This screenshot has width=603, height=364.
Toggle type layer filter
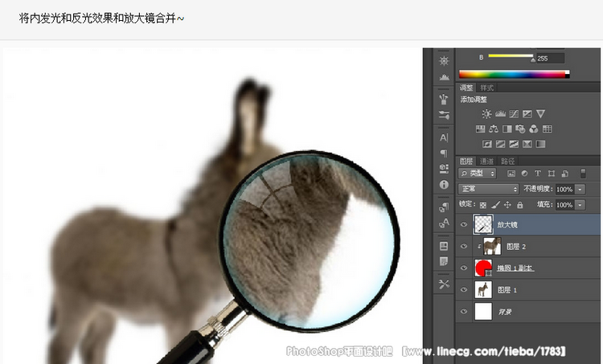(x=538, y=174)
